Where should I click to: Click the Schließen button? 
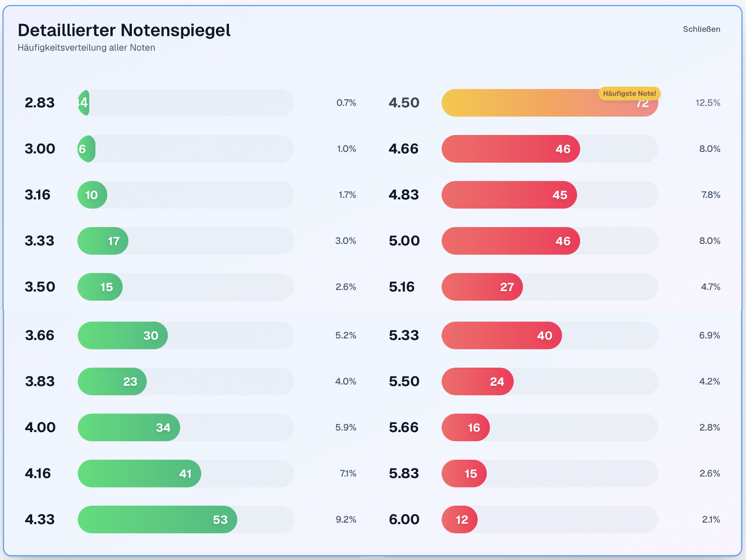[x=701, y=29]
